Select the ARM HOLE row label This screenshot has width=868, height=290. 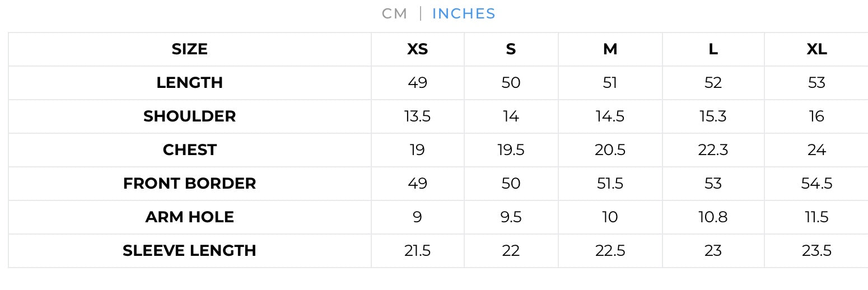pos(189,217)
